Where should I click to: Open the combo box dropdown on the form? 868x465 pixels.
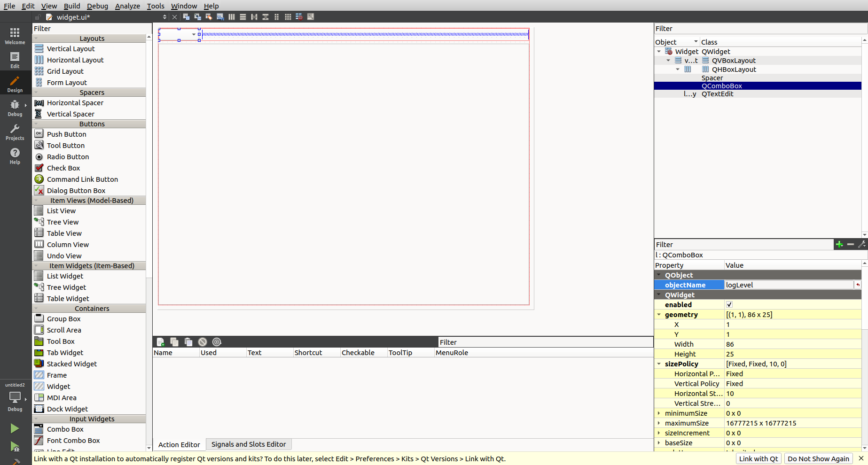pos(194,34)
